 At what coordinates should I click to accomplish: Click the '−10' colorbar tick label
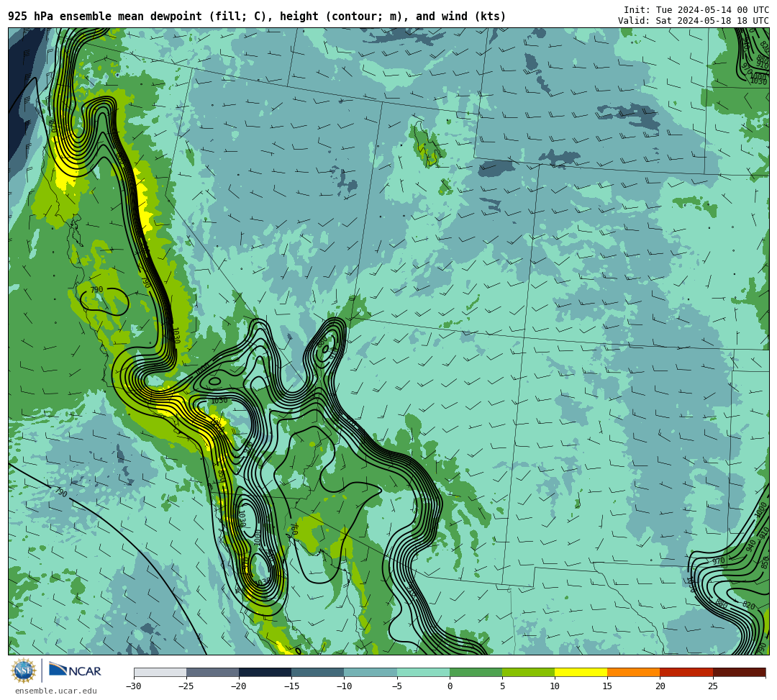[344, 686]
